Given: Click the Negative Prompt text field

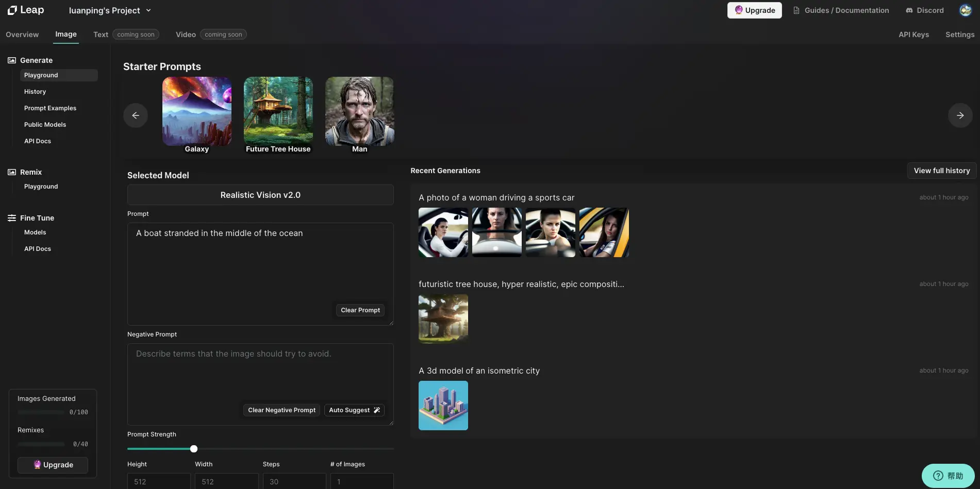Looking at the screenshot, I should point(260,376).
